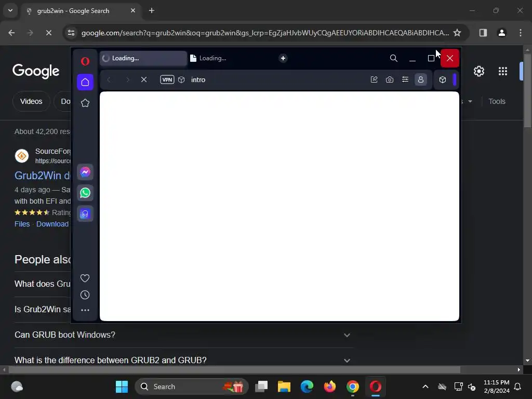The width and height of the screenshot is (532, 399).
Task: Open Files sublink under Grub2Win result
Action: pyautogui.click(x=22, y=224)
